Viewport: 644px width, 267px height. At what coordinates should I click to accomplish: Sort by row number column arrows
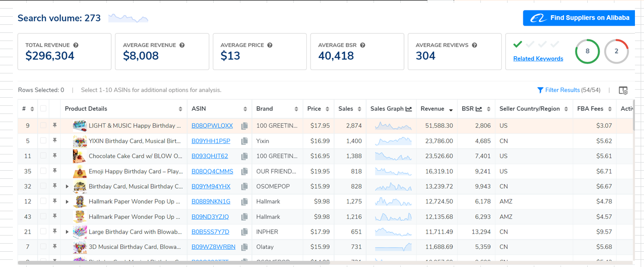coord(32,109)
